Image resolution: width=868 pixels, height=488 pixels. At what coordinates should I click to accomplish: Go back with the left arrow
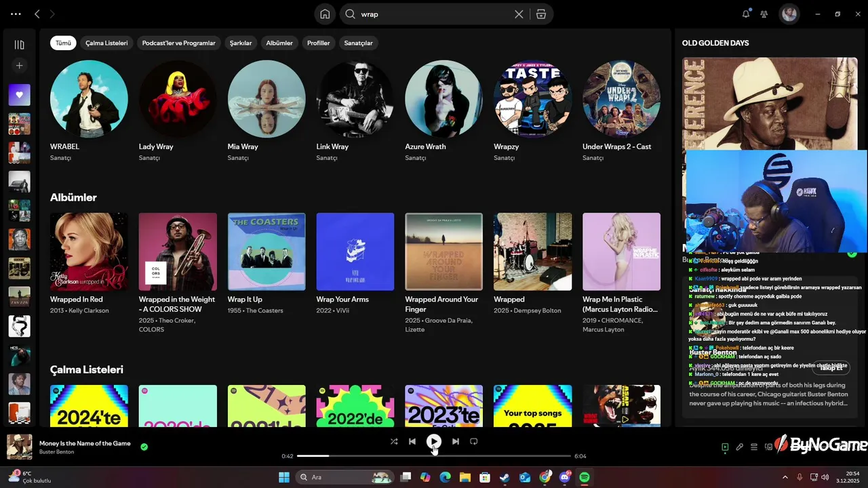(x=37, y=14)
